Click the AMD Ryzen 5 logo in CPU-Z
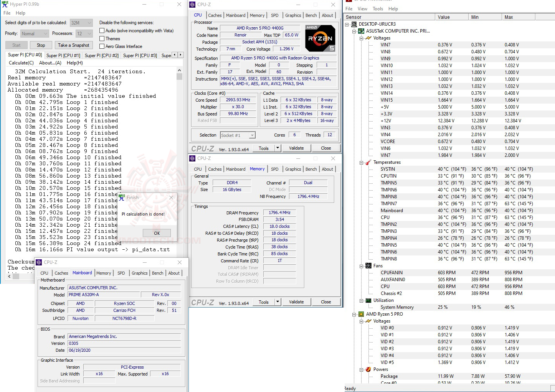This screenshot has width=555, height=392. [x=320, y=38]
